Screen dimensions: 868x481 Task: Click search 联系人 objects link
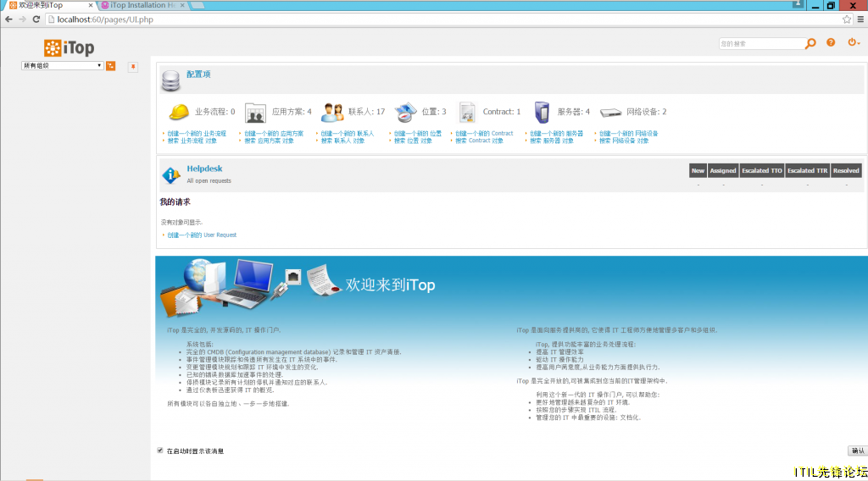pyautogui.click(x=342, y=141)
